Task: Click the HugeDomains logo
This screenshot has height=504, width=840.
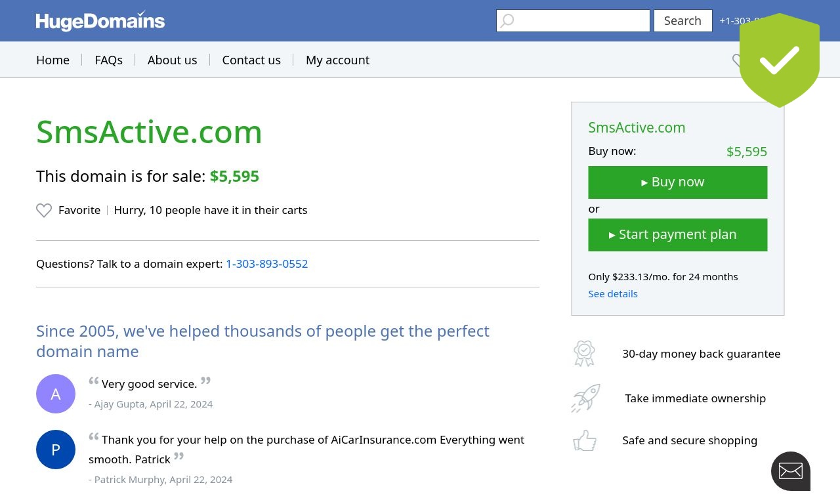Action: click(x=100, y=21)
